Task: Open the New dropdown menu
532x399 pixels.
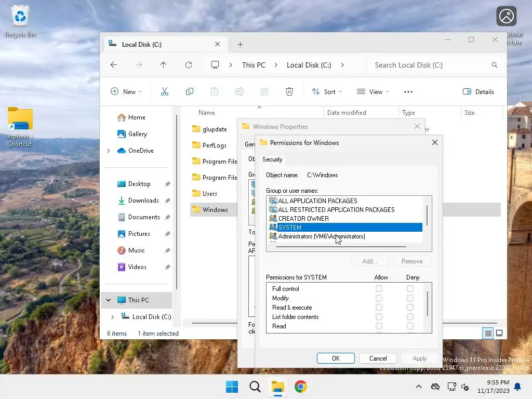Action: click(126, 91)
